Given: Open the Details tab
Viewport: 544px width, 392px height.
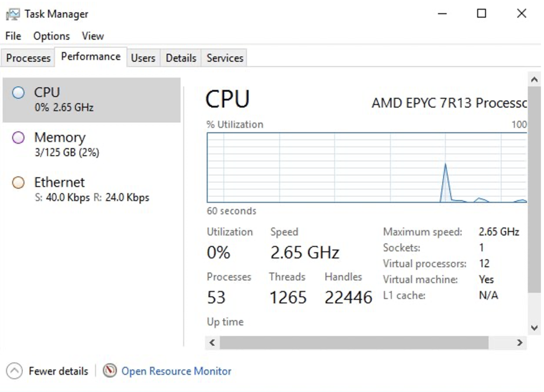Looking at the screenshot, I should [x=180, y=58].
